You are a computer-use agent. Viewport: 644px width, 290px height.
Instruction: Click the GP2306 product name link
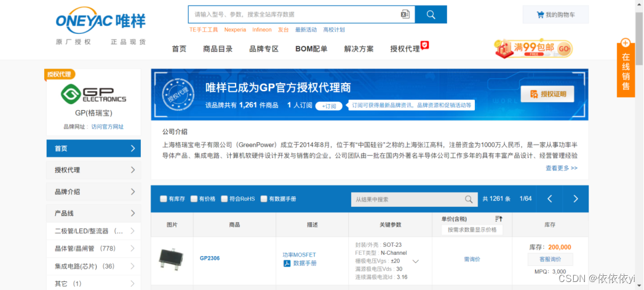click(210, 259)
